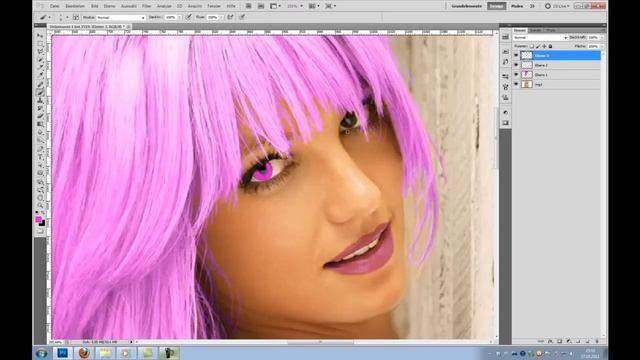Open the Screen Mode dropdown

pyautogui.click(x=331, y=6)
